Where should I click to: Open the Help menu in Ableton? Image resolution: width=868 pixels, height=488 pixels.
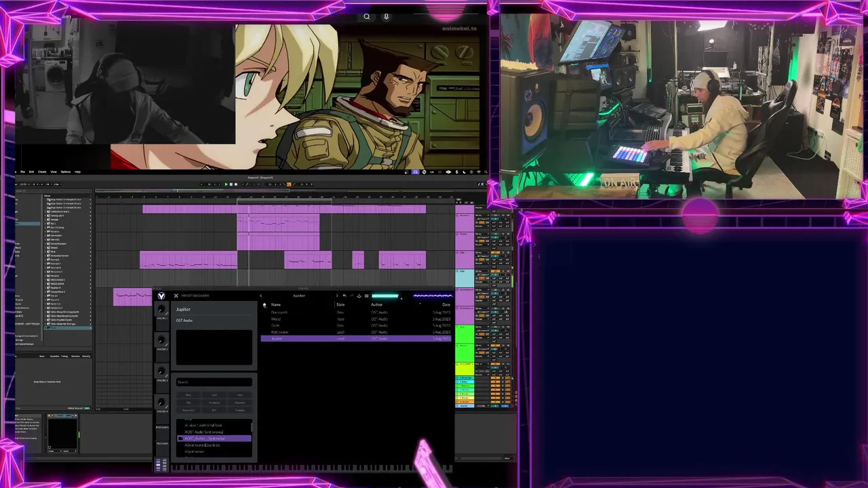pos(77,172)
